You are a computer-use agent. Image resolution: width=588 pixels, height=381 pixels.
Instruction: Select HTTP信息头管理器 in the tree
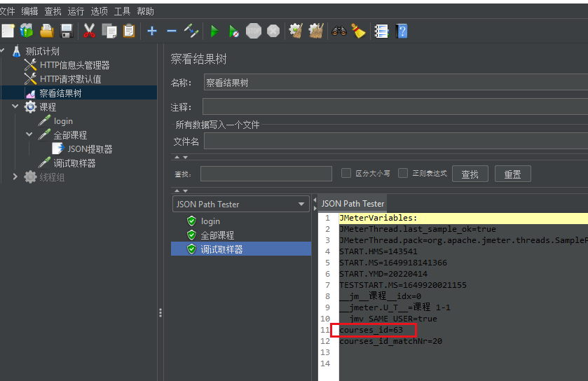[74, 65]
